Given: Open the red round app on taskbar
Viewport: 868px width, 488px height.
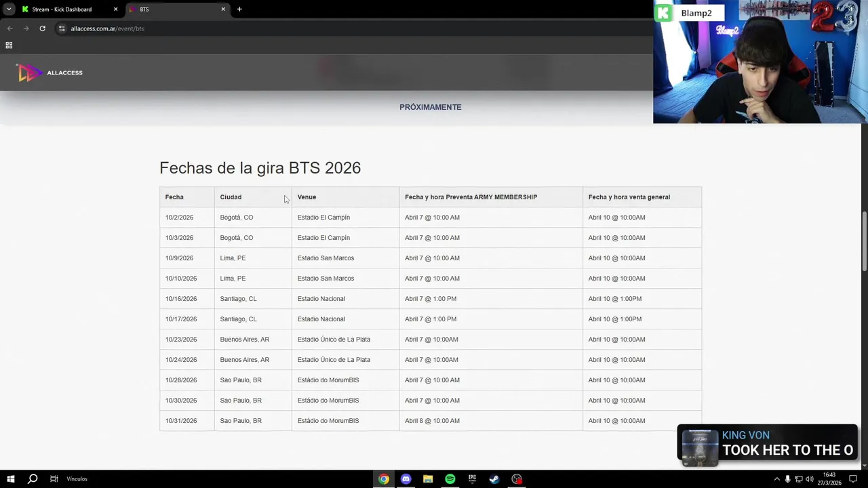Looking at the screenshot, I should click(x=517, y=479).
